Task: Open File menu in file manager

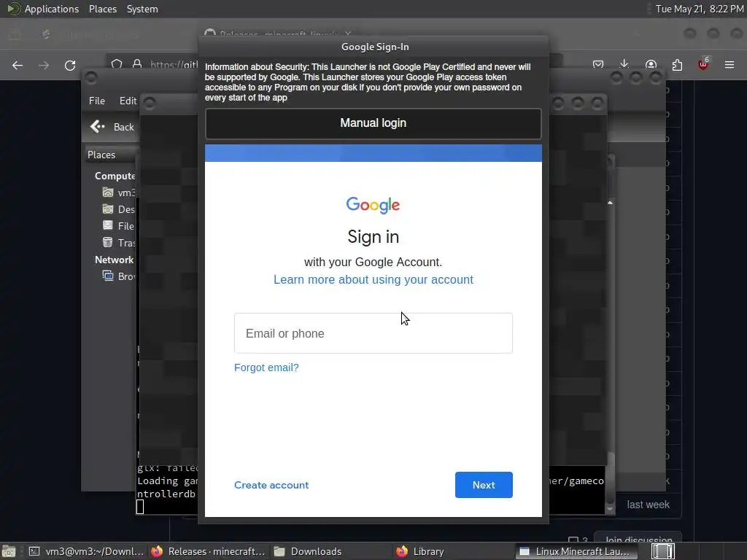Action: coord(97,101)
